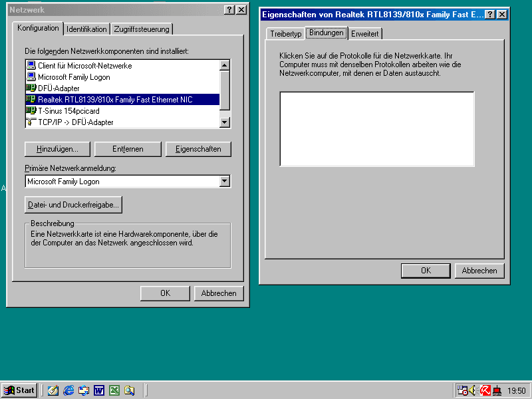Close the Netzwerk dialog window
The width and height of the screenshot is (532, 399).
241,10
